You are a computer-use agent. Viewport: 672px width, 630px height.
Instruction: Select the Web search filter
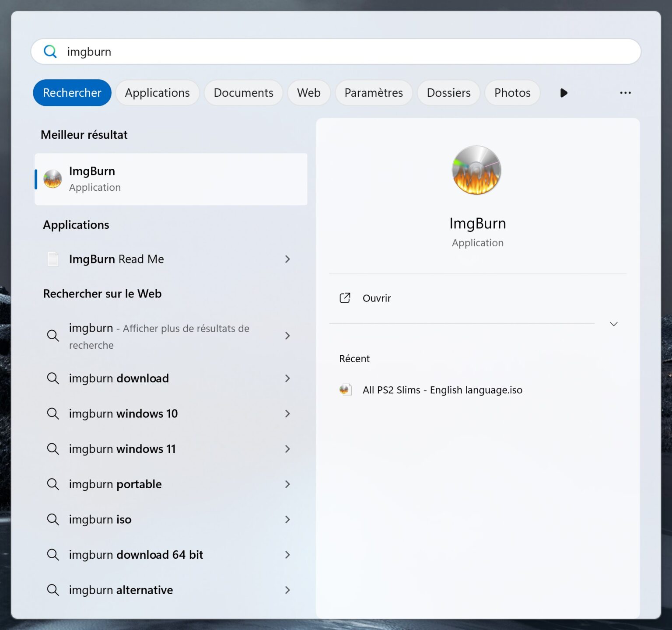(x=309, y=93)
